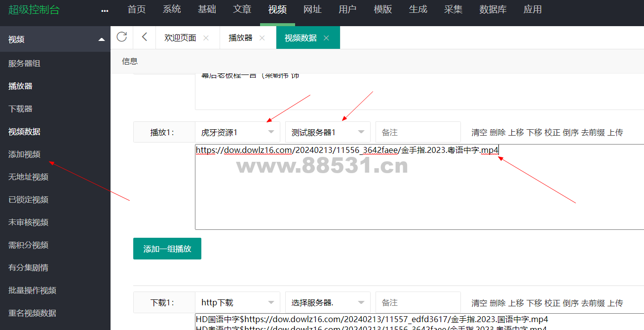644x330 pixels.
Task: Click 上移 in the 下载1 row
Action: point(516,303)
